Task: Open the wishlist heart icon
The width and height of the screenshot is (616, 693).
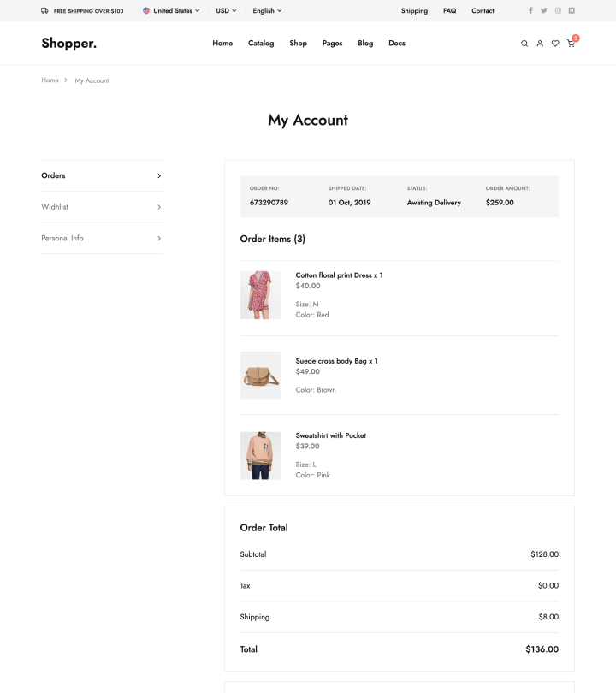Action: tap(555, 44)
